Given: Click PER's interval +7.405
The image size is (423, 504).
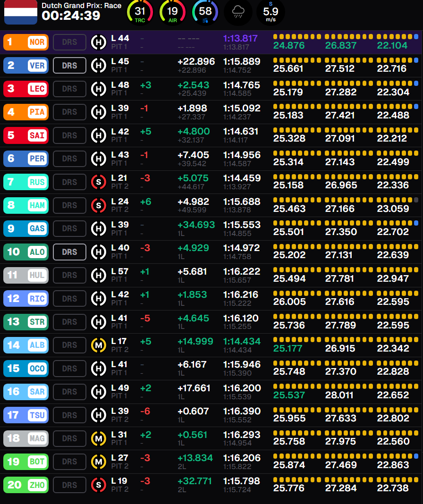Looking at the screenshot, I should (x=194, y=155).
